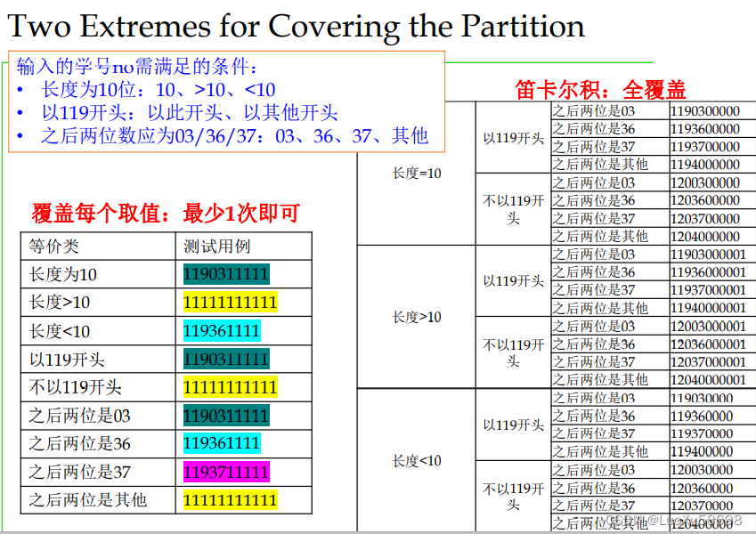
Task: Click 1190311111 in the '长度为10' row
Action: 226,274
